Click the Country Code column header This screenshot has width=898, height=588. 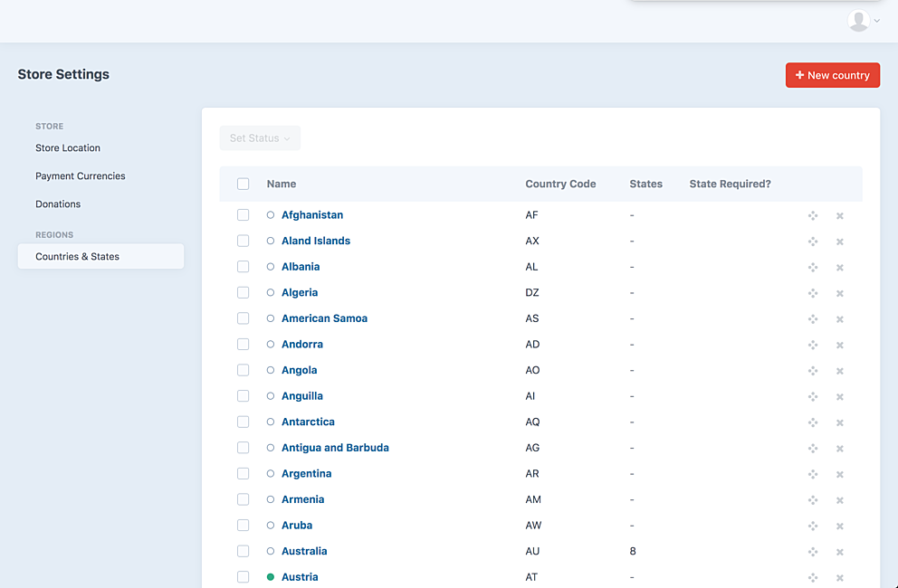tap(560, 184)
